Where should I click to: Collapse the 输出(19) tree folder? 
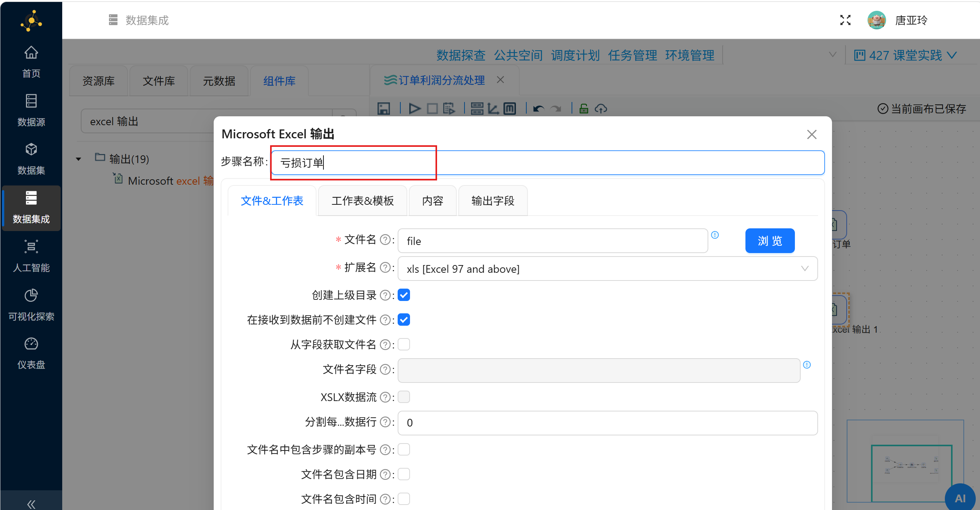(x=78, y=159)
